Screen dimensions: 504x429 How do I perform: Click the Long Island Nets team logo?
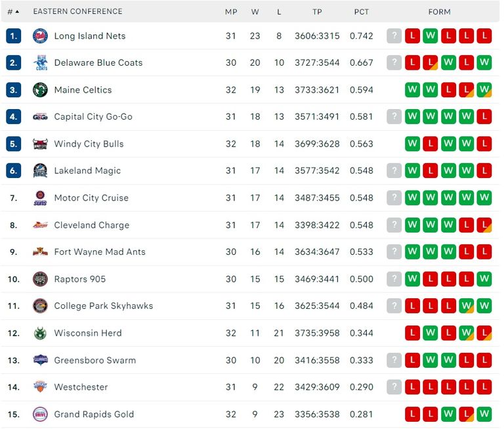coord(40,35)
